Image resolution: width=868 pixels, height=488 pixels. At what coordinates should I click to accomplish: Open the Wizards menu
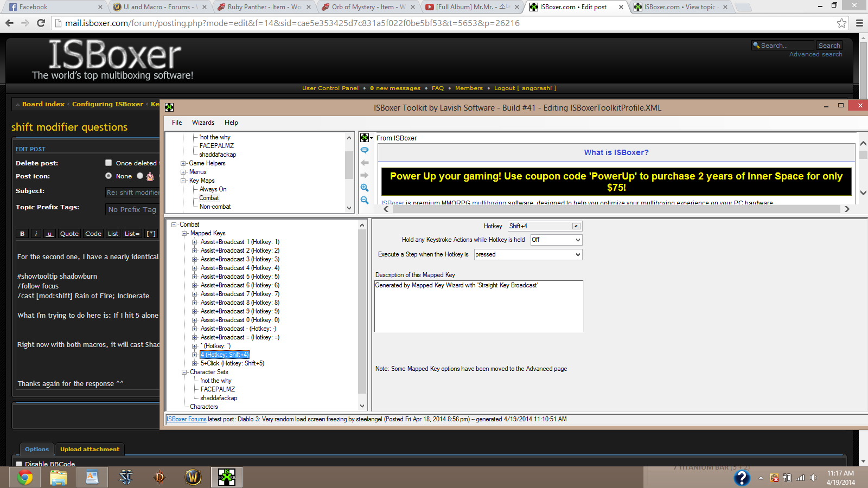[203, 123]
